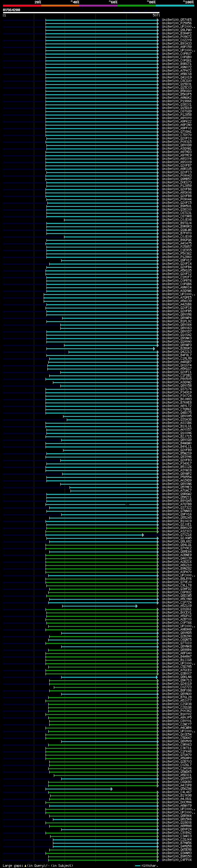Click the orange ~40% identity legend bar
Image resolution: width=197 pixels, height=868 pixels.
60,6
